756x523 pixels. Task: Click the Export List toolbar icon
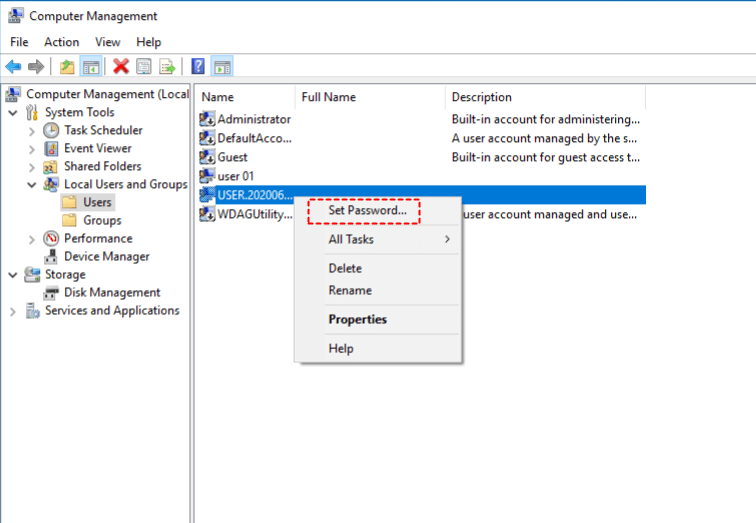click(167, 67)
